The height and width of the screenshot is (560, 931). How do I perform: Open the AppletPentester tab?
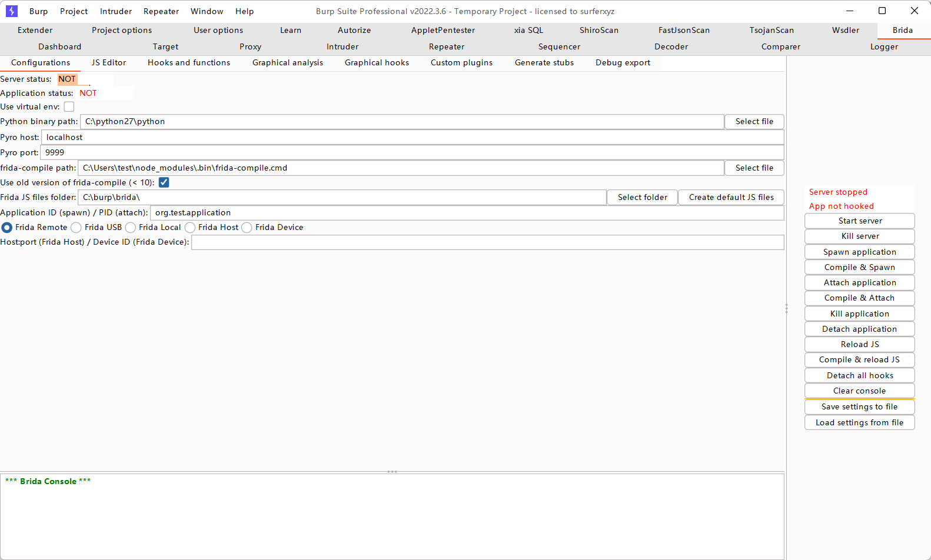(443, 31)
